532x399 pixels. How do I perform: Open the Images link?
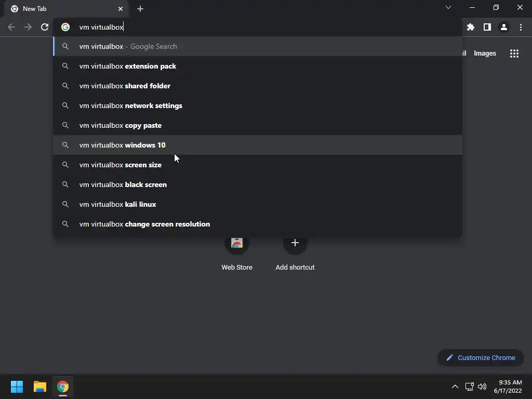coord(485,53)
